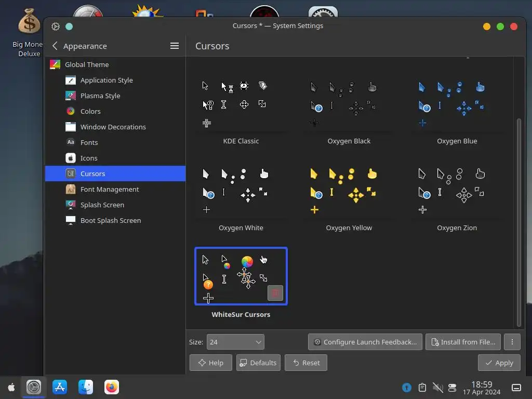Click the show desktop tray button

tap(516, 388)
